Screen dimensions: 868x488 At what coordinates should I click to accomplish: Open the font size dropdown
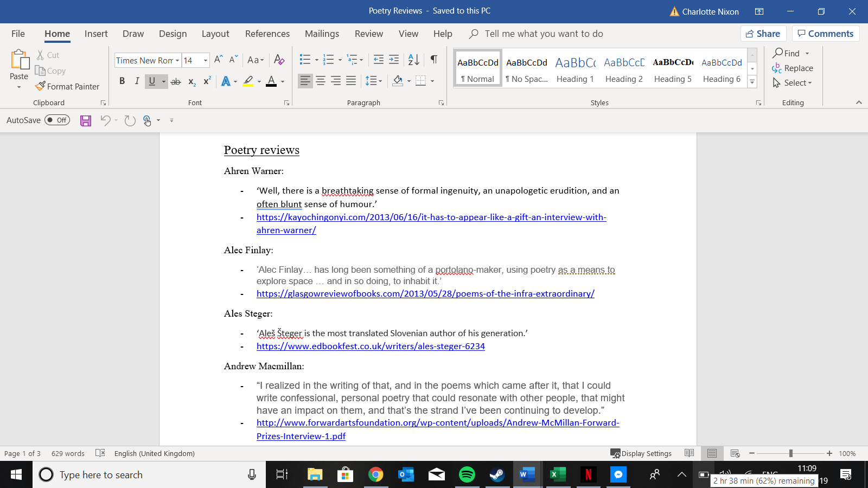pyautogui.click(x=206, y=60)
